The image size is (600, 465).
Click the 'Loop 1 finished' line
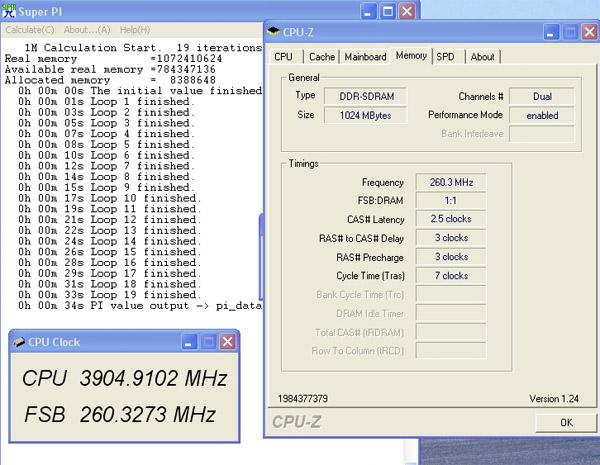pyautogui.click(x=107, y=102)
